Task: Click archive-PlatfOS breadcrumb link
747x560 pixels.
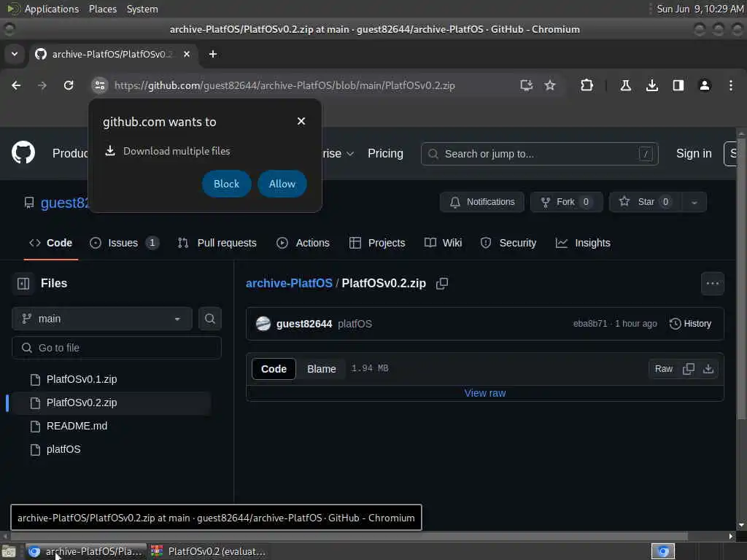Action: 289,284
